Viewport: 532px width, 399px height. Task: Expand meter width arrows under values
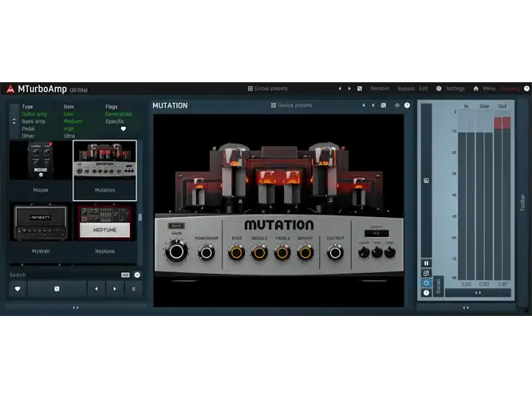tap(478, 293)
